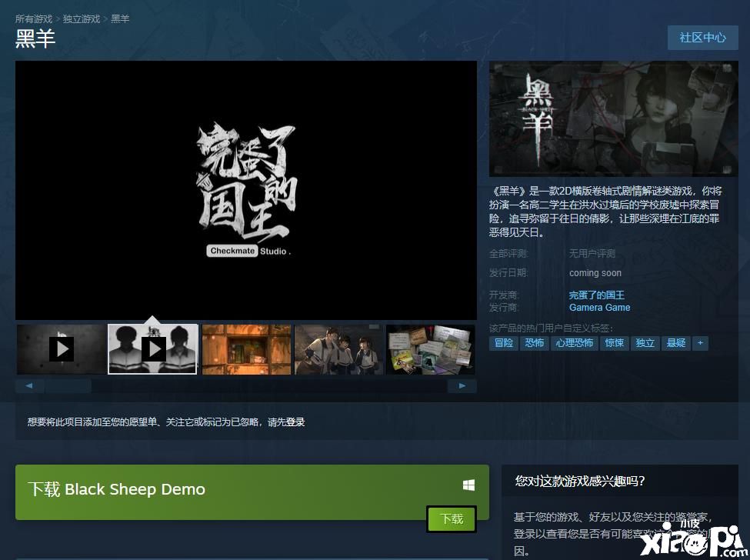Click the thumbnail strip scrollbar handle

[68, 386]
